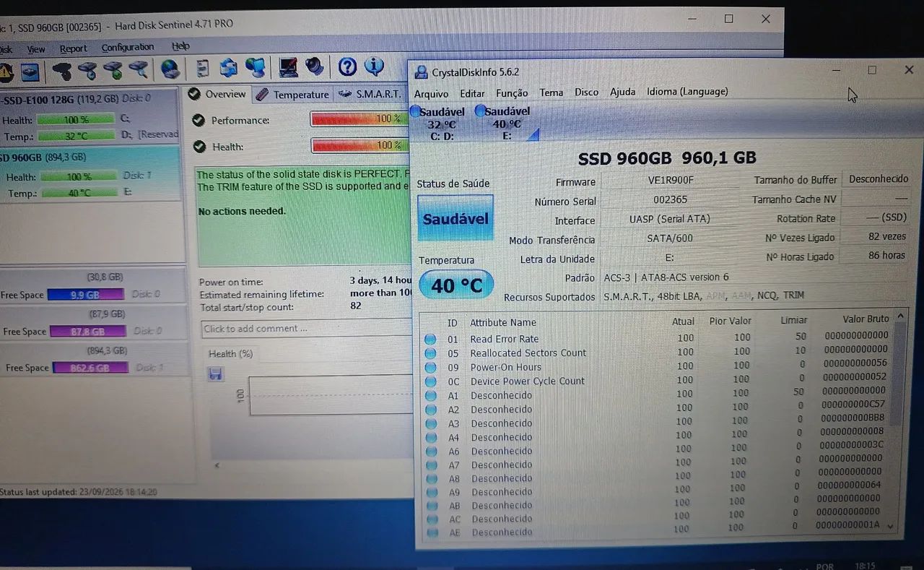924x570 pixels.
Task: Click the disk information icon in Hard Disk Sentinel toolbar
Action: coord(30,72)
